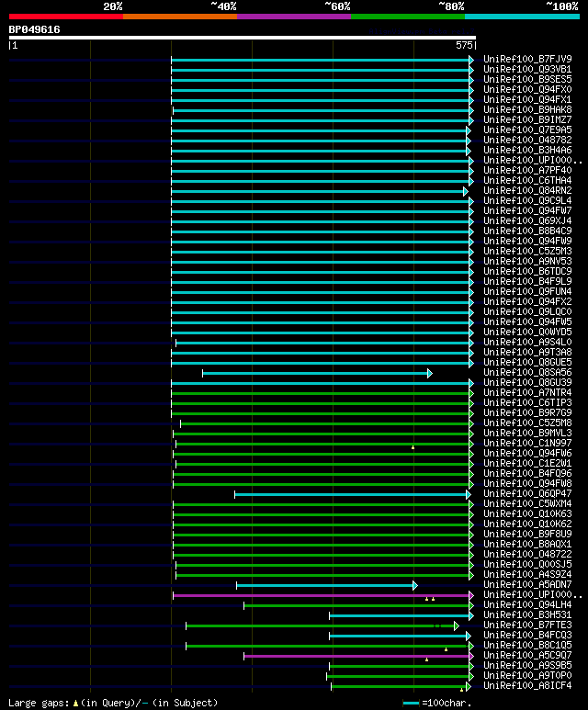The height and width of the screenshot is (710, 588).
Task: Click the orange ~40% identity legend segment
Action: tap(180, 17)
